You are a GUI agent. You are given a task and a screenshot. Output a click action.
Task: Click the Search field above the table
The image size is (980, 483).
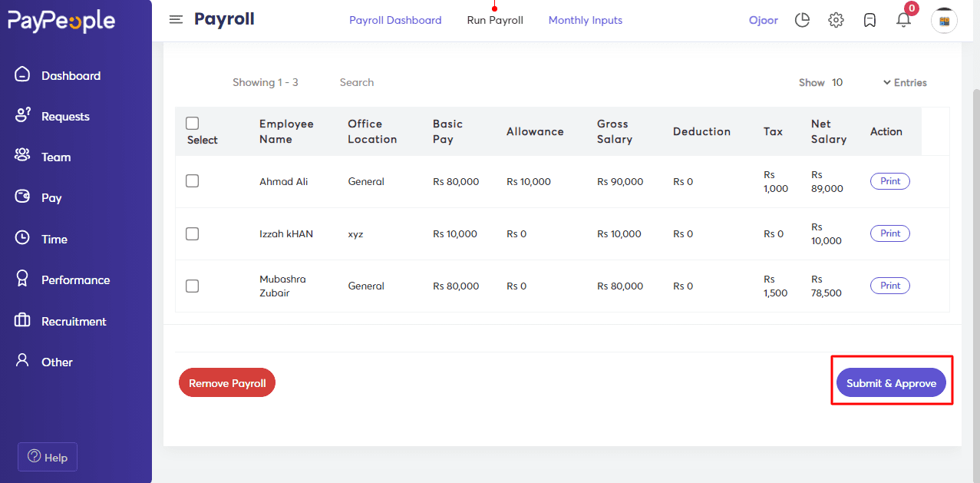[x=356, y=82]
